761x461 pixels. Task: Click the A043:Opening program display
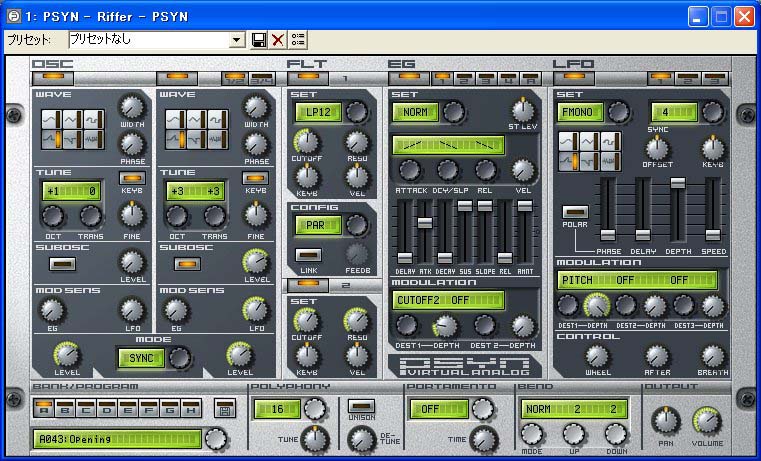(117, 439)
